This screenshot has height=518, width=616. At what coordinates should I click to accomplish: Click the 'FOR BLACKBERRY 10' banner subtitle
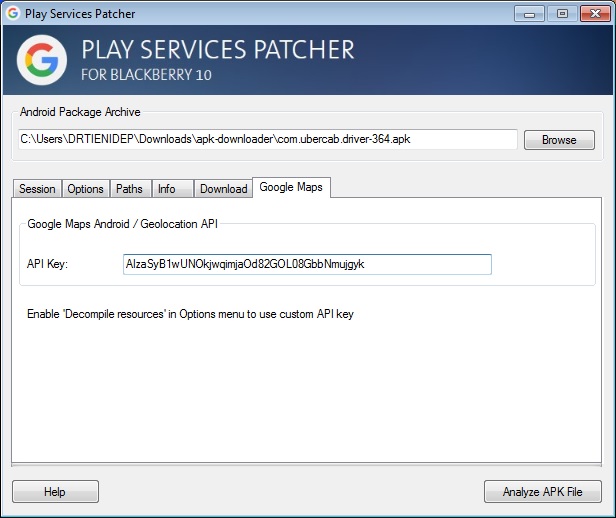[x=146, y=75]
